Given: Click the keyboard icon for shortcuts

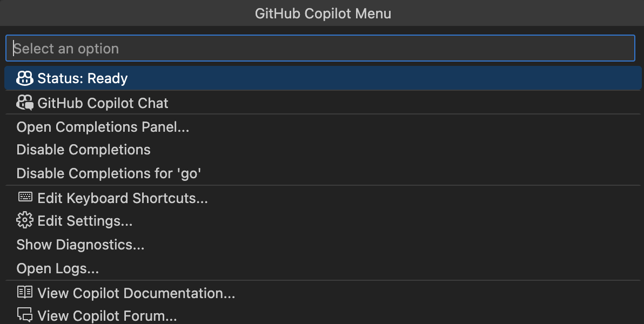Looking at the screenshot, I should click(x=25, y=198).
